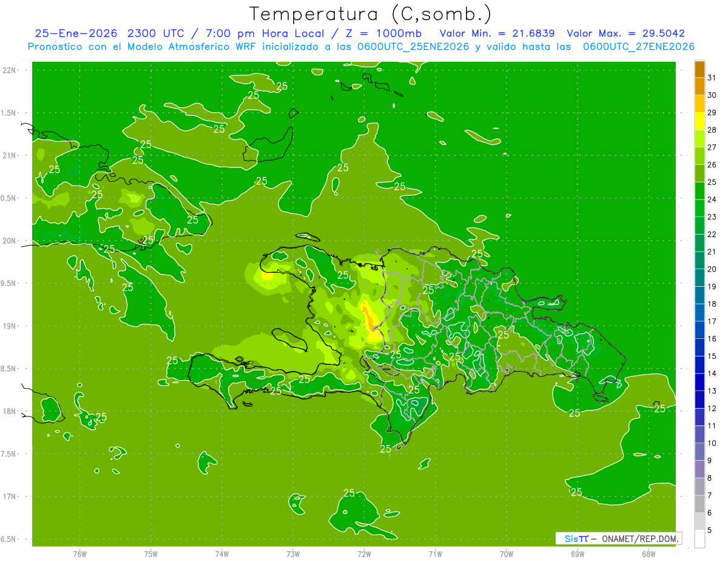Click the "71W" longitude axis label
The height and width of the screenshot is (562, 728).
(435, 554)
